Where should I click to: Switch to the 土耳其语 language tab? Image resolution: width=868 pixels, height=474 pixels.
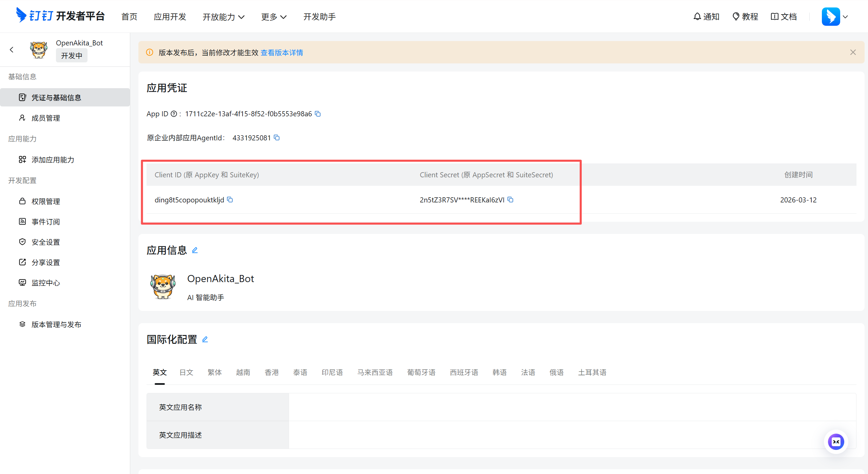click(592, 372)
